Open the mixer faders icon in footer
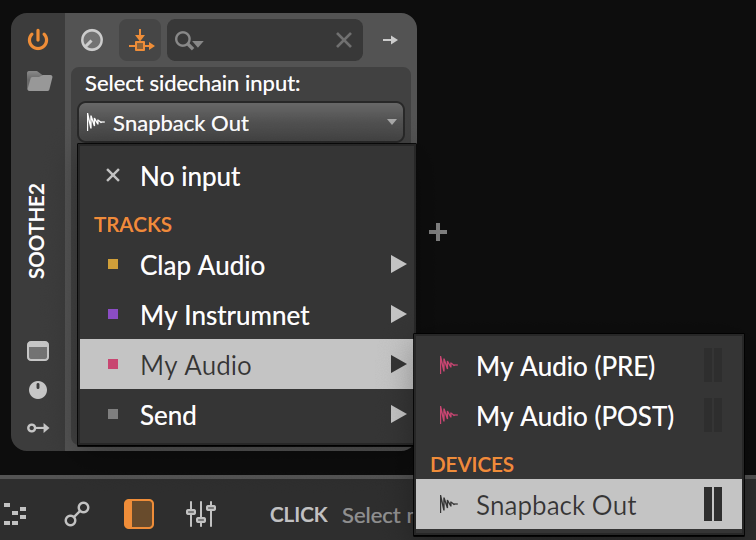 click(201, 514)
